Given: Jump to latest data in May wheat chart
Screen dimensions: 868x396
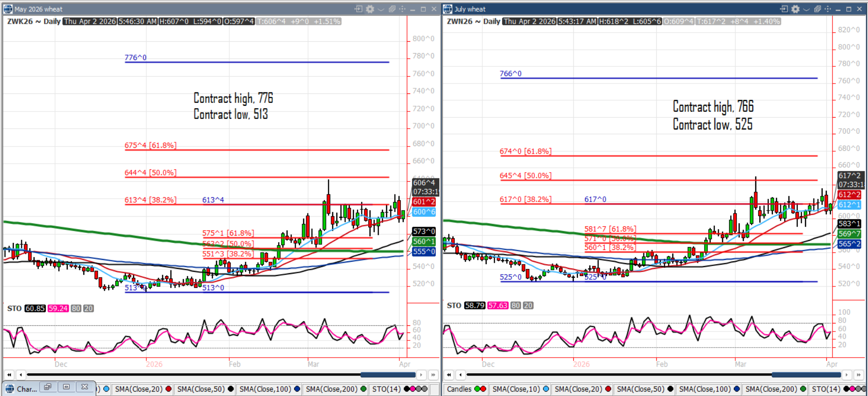Looking at the screenshot, I should [433, 375].
